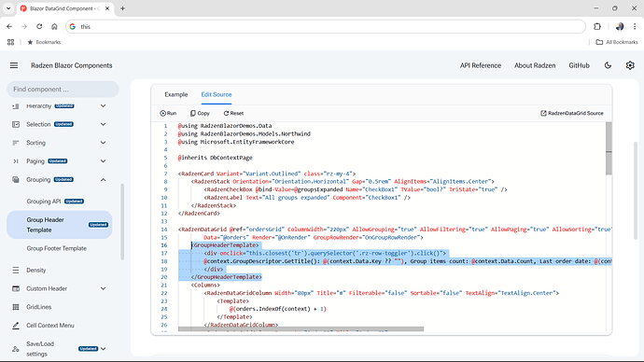Run the edited source code
The image size is (644, 362).
(x=168, y=113)
